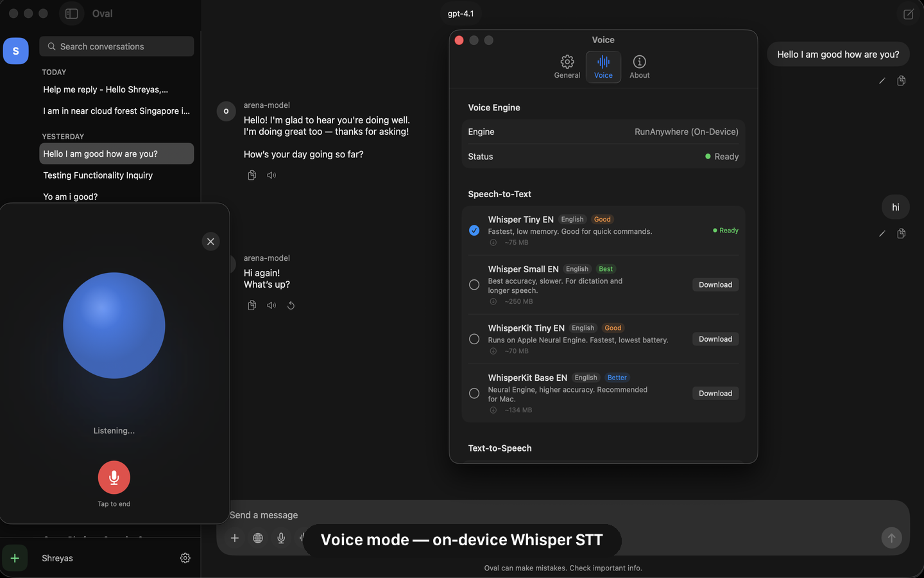Open settings gear next to Shreyas
The height and width of the screenshot is (578, 924).
[185, 558]
